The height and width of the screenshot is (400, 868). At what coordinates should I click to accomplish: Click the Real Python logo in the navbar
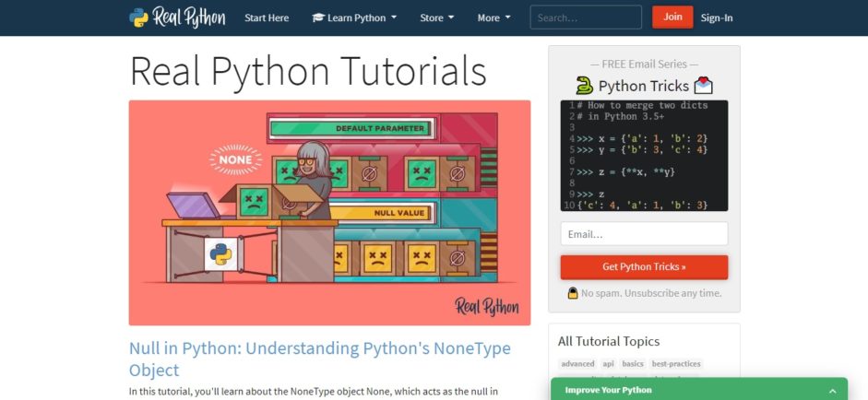(177, 18)
